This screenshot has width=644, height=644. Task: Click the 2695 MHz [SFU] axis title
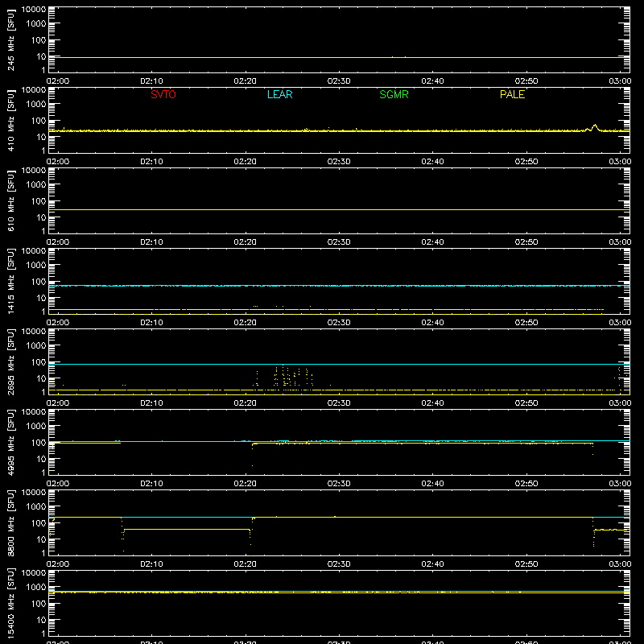coord(10,361)
